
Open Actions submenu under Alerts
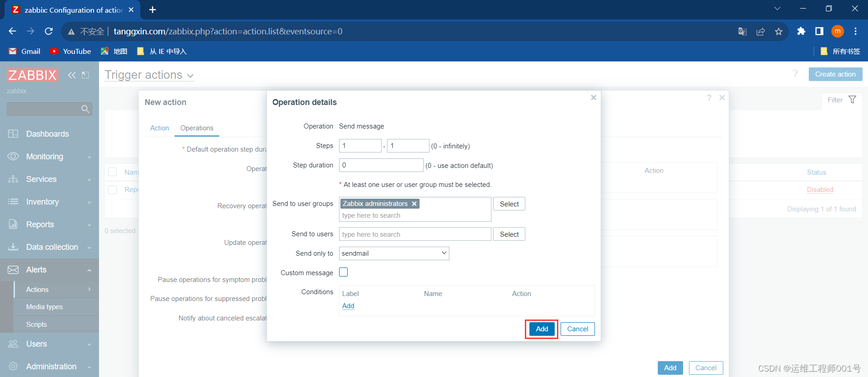pos(57,290)
